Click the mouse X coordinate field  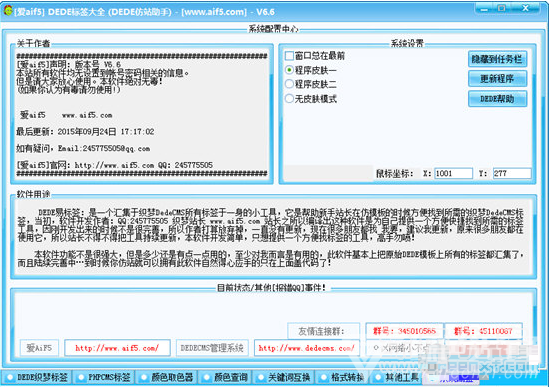[453, 173]
